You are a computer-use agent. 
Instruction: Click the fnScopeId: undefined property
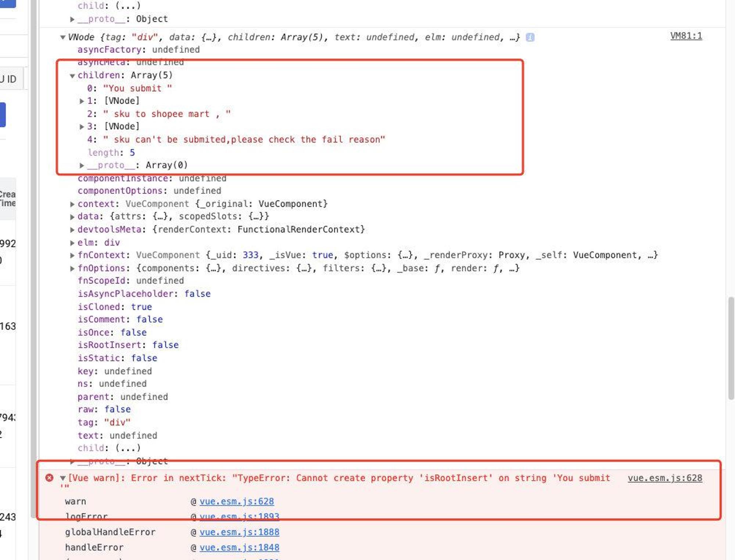130,281
